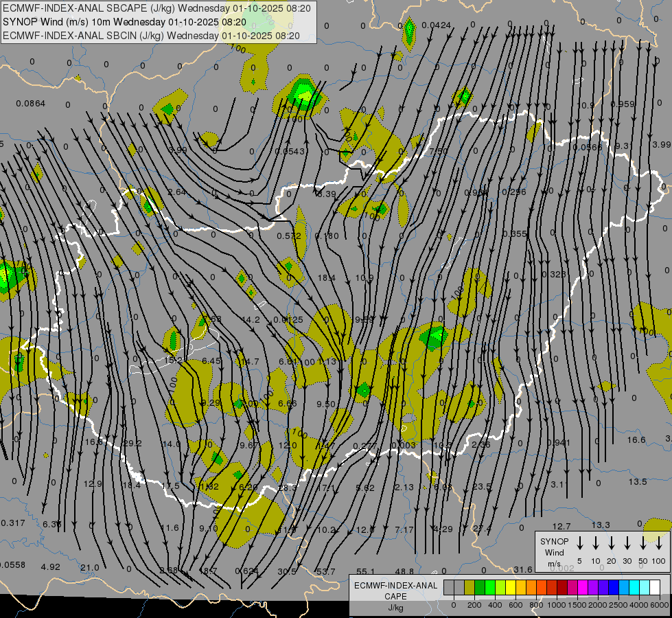Click the 53.7 value on the map

325,571
